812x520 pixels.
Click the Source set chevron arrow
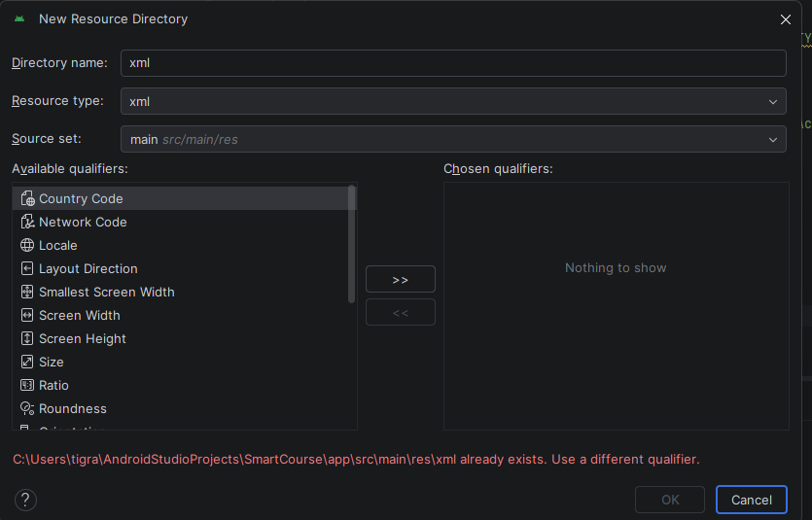coord(773,140)
